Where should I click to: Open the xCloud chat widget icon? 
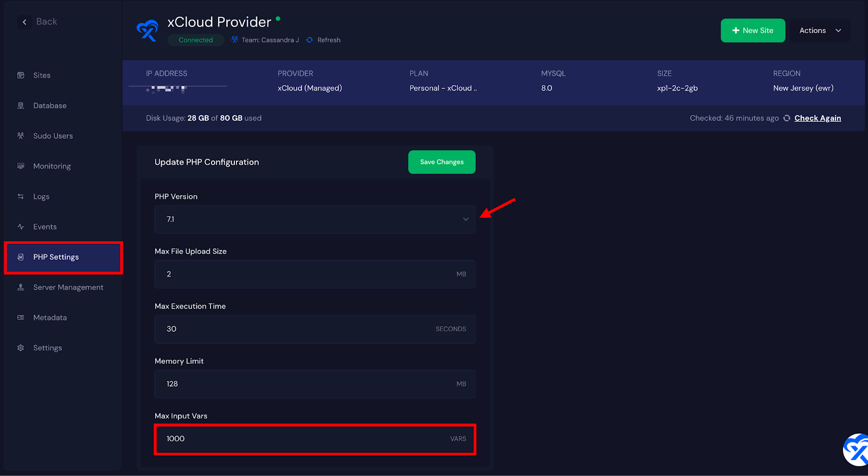click(857, 449)
